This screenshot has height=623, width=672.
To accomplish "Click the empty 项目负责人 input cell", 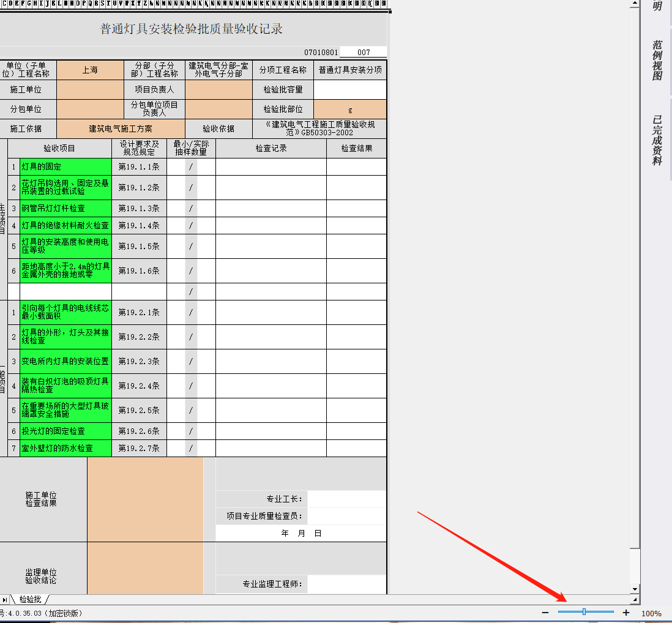I will coord(218,89).
